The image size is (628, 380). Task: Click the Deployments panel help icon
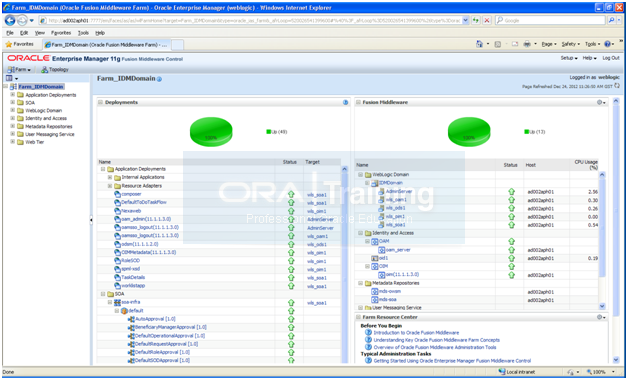(x=345, y=103)
